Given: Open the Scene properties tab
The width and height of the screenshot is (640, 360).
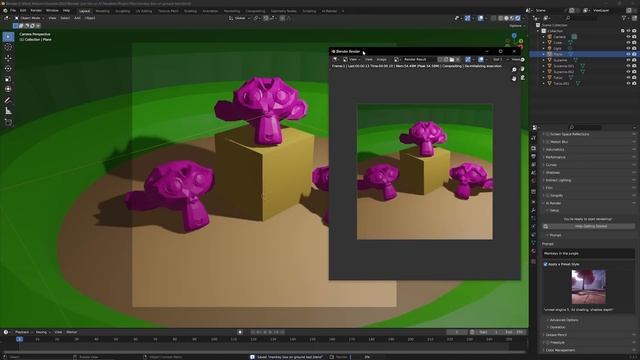Looking at the screenshot, I should pos(533,173).
